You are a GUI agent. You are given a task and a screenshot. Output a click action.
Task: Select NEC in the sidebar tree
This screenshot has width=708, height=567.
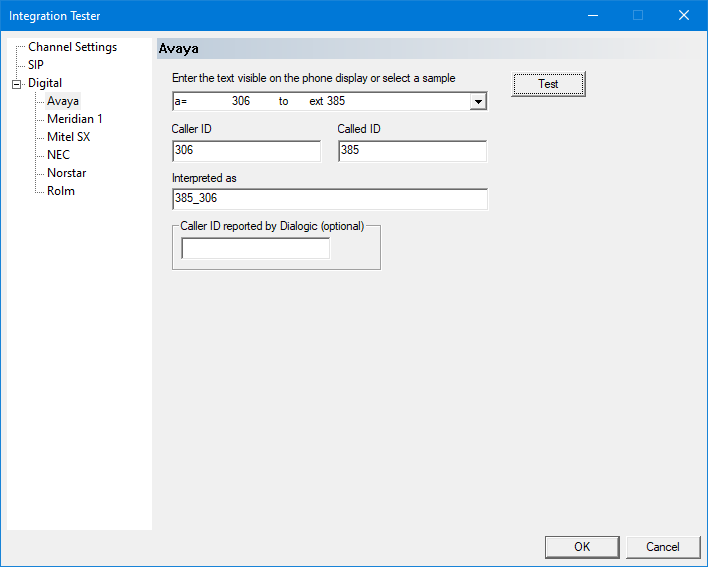click(x=58, y=155)
